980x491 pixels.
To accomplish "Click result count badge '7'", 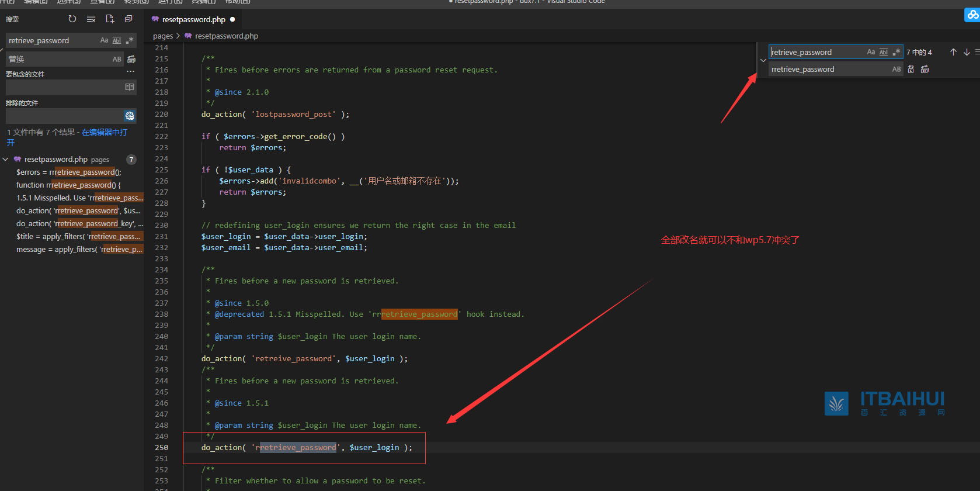I will [x=131, y=159].
